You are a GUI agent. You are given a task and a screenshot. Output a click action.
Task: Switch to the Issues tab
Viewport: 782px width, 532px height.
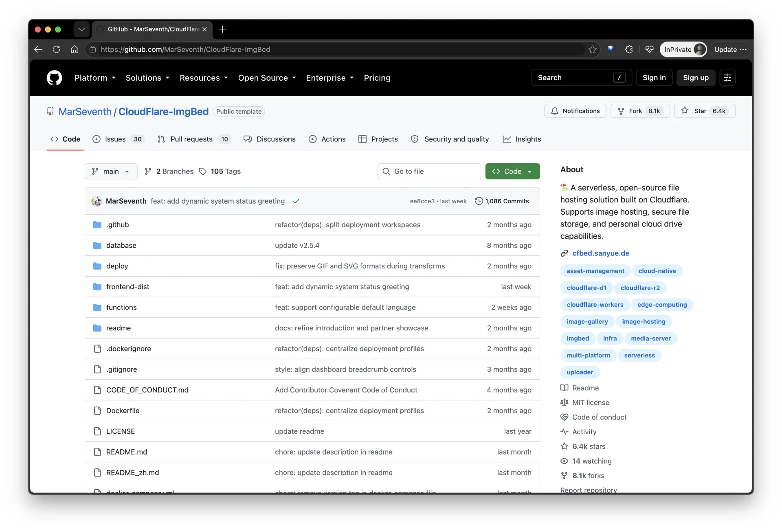pyautogui.click(x=118, y=139)
